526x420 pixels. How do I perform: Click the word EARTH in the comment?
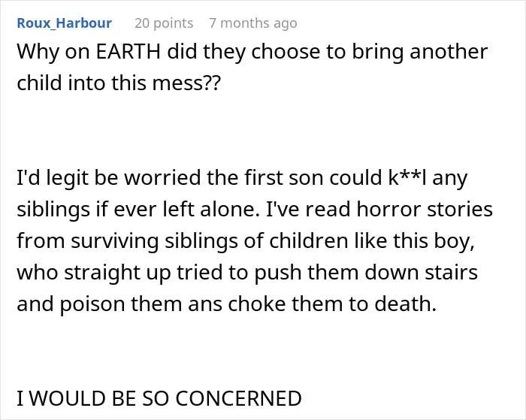pyautogui.click(x=128, y=52)
